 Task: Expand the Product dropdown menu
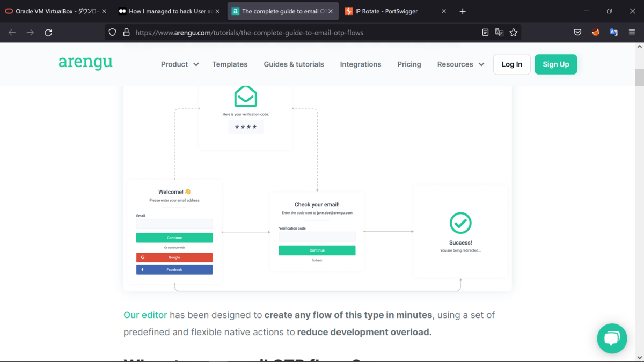pos(180,64)
